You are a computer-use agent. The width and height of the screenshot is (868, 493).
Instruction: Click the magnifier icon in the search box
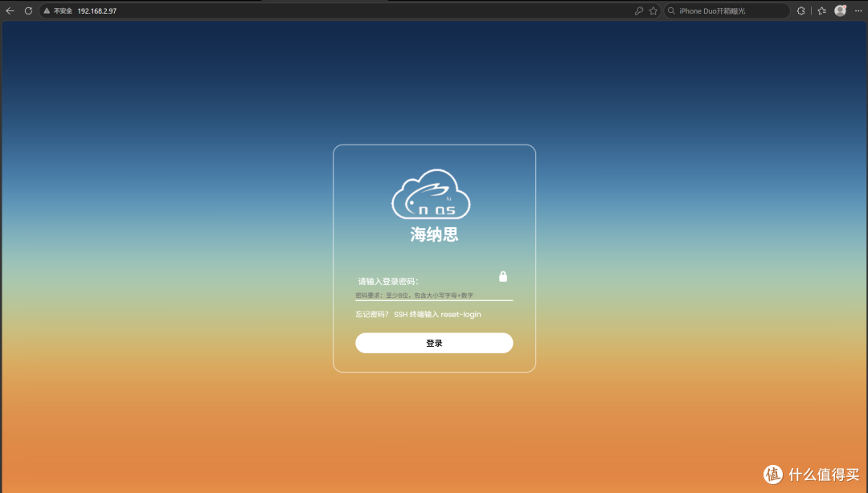coord(671,10)
